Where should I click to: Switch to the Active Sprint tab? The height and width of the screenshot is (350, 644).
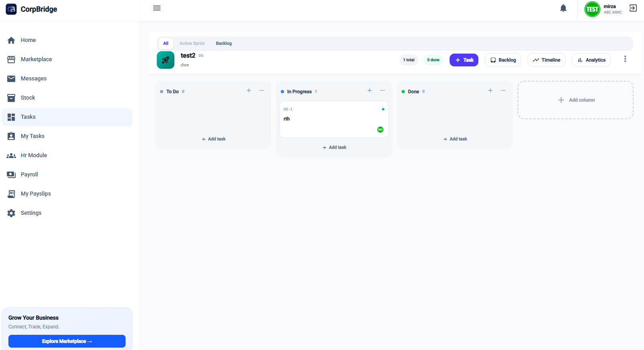click(192, 43)
